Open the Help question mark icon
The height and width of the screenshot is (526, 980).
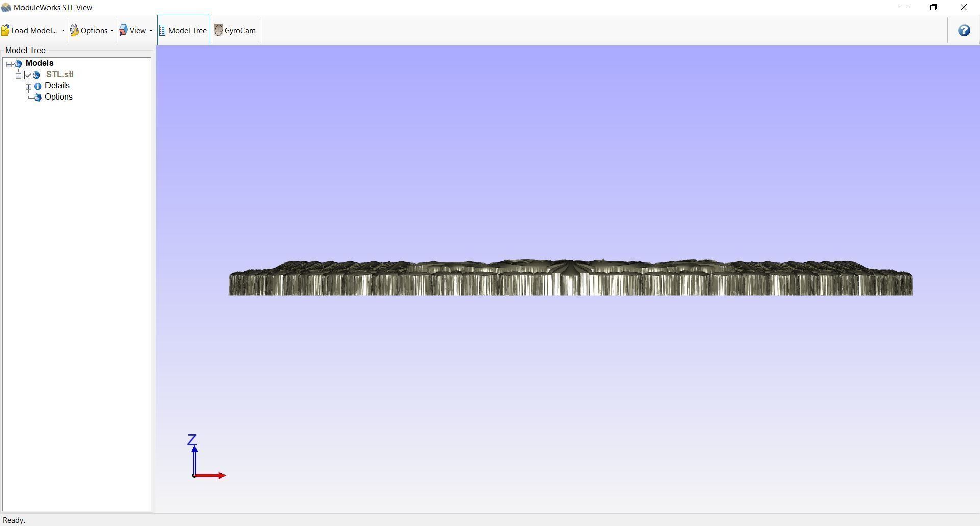click(x=964, y=31)
